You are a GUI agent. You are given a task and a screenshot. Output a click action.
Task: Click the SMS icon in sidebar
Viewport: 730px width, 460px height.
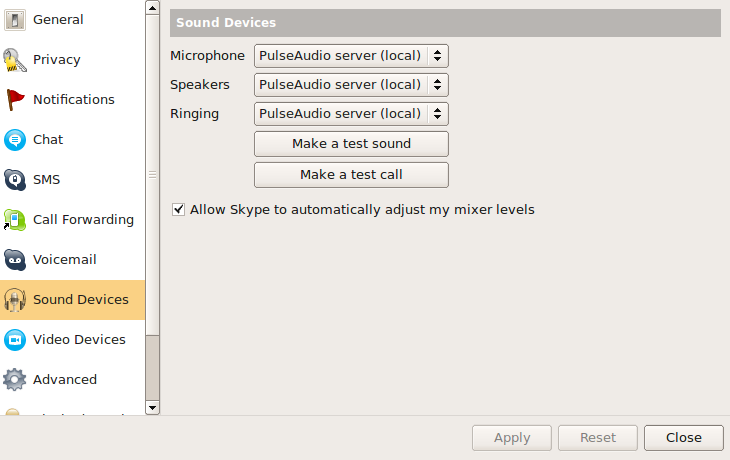click(15, 180)
